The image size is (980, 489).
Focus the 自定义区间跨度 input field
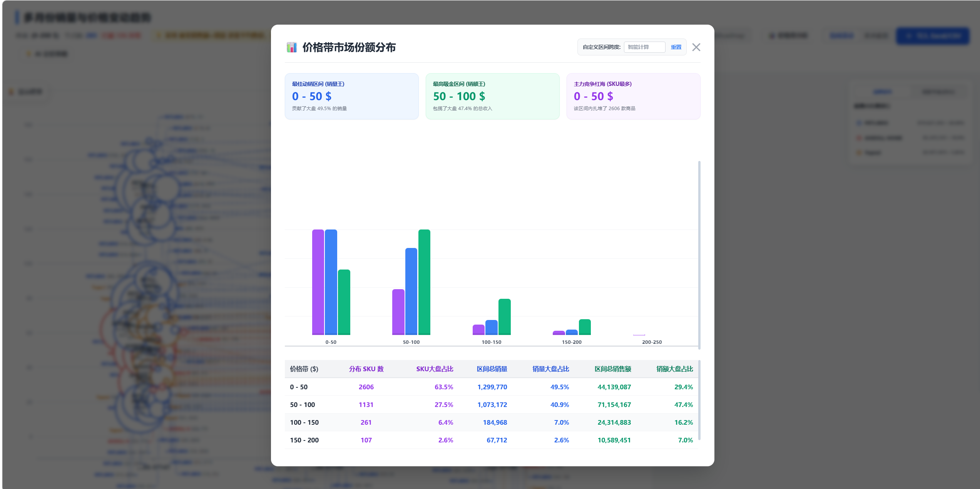(644, 47)
